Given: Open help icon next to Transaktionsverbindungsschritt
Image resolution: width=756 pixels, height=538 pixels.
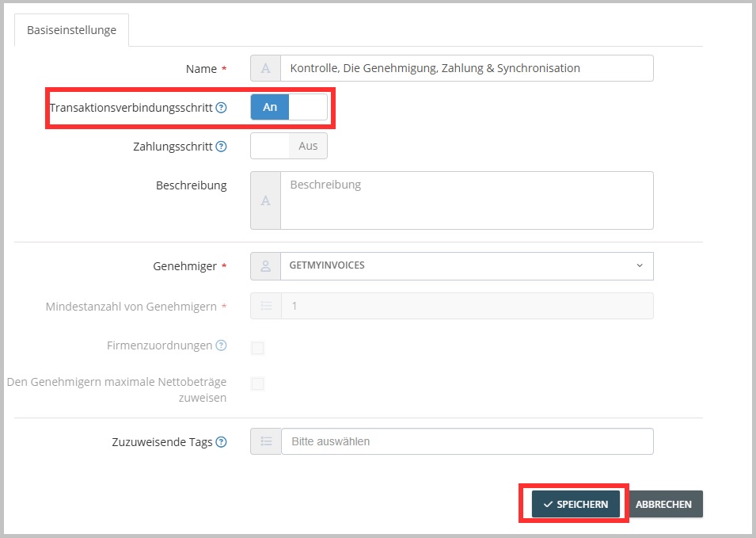Looking at the screenshot, I should [221, 108].
